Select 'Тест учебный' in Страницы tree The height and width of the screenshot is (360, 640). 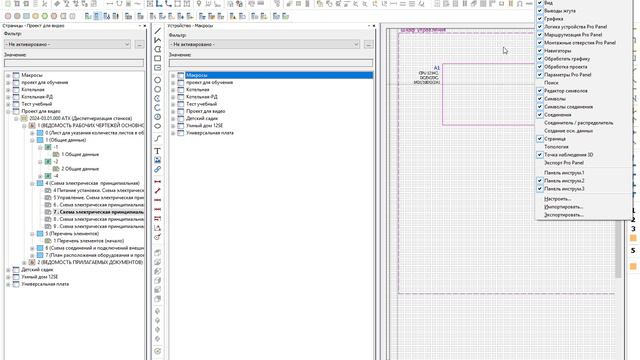coord(36,104)
